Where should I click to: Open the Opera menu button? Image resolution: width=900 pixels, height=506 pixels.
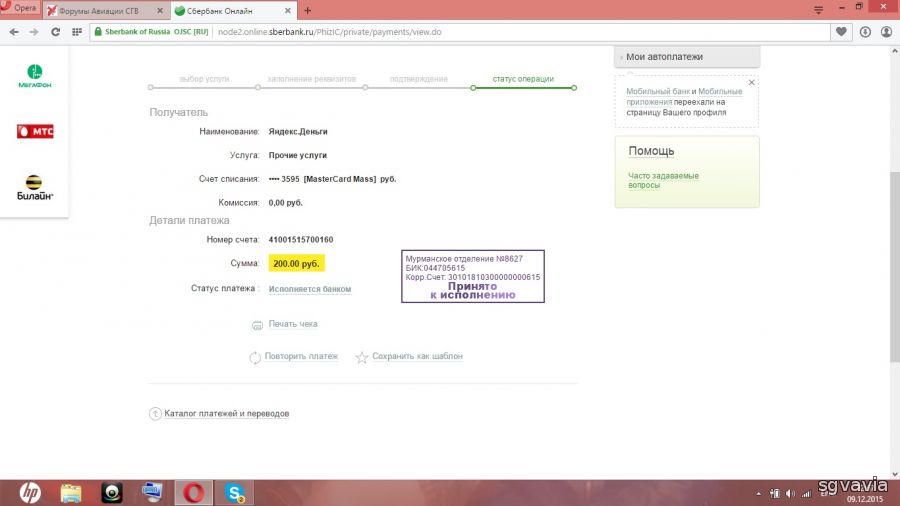tap(20, 8)
